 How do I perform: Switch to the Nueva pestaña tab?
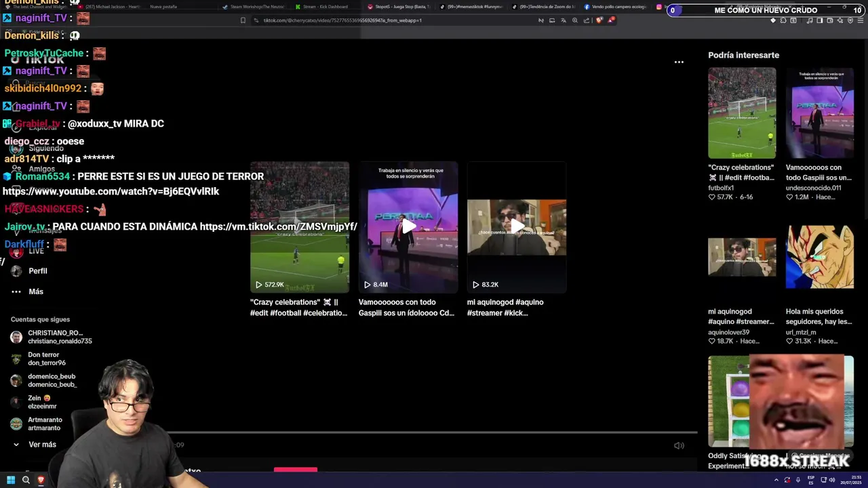[163, 7]
